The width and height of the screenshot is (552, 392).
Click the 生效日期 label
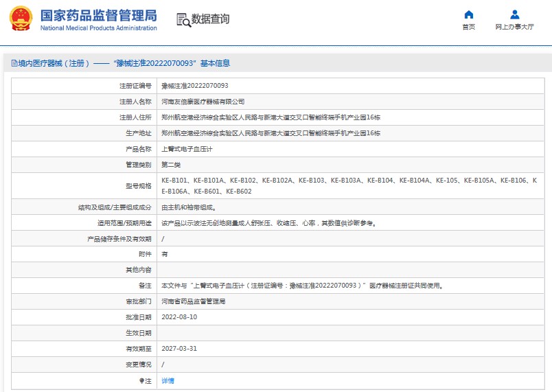139,333
